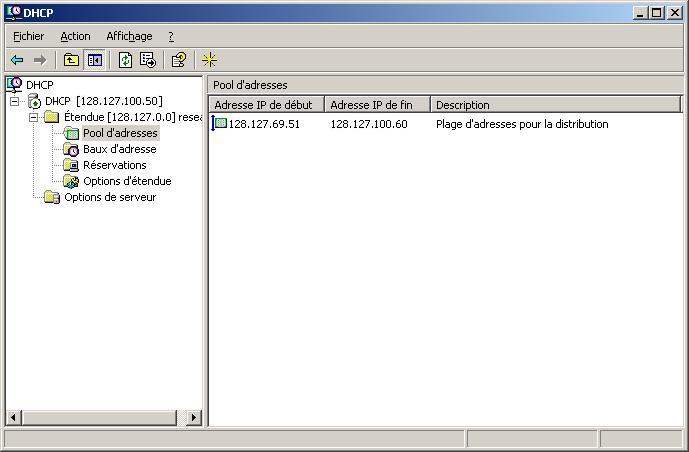The height and width of the screenshot is (452, 689).
Task: Select DHCP [128.127.100.50] server label
Action: coord(104,101)
